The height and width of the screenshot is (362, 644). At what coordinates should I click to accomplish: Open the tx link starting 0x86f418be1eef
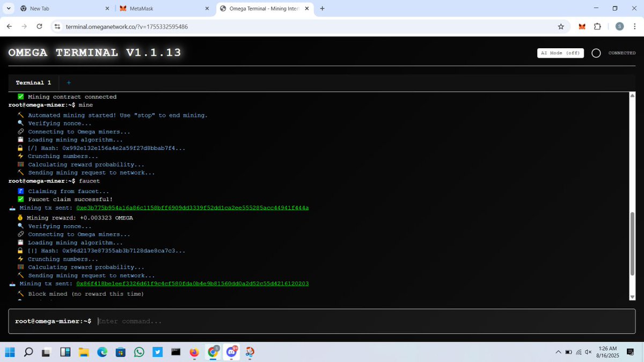(x=193, y=284)
